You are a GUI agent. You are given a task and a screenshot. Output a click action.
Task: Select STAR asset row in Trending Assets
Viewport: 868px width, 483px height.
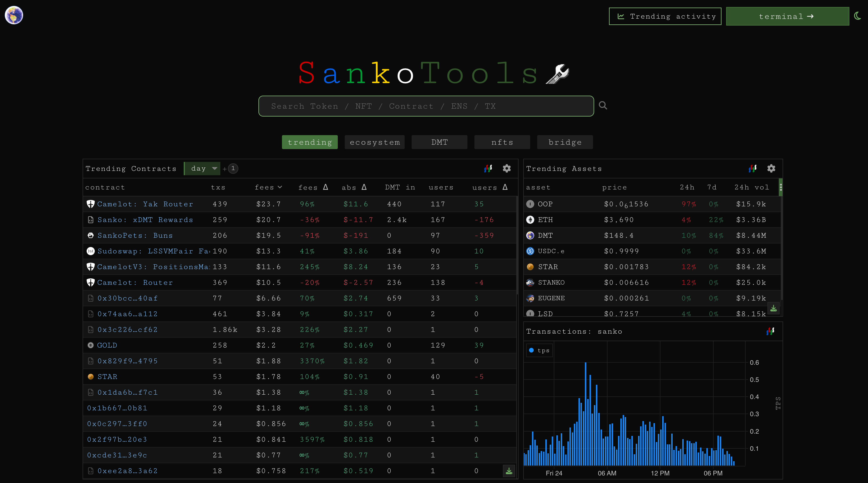coord(652,267)
